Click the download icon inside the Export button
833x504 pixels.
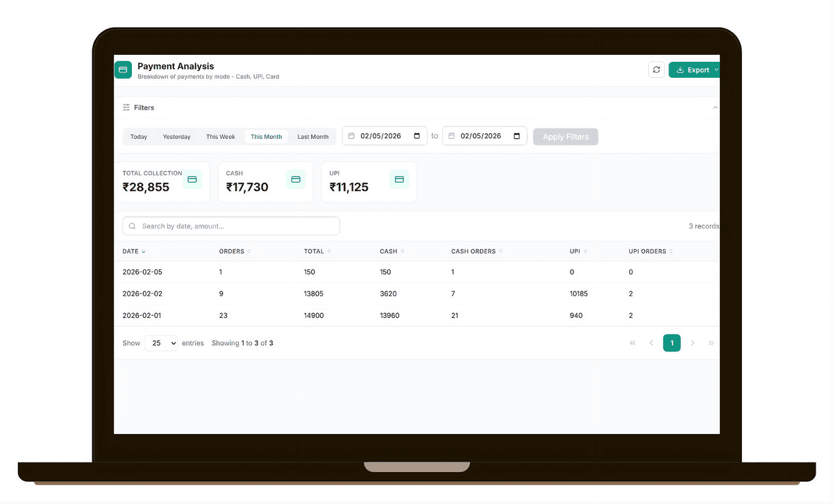(x=679, y=69)
